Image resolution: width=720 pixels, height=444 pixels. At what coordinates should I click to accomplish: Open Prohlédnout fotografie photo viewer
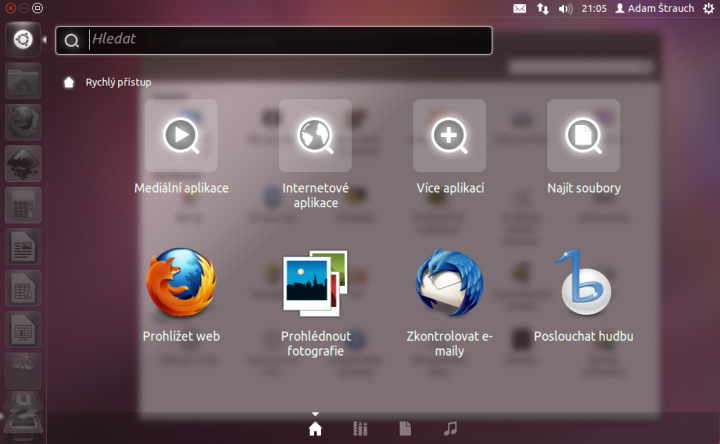click(315, 303)
